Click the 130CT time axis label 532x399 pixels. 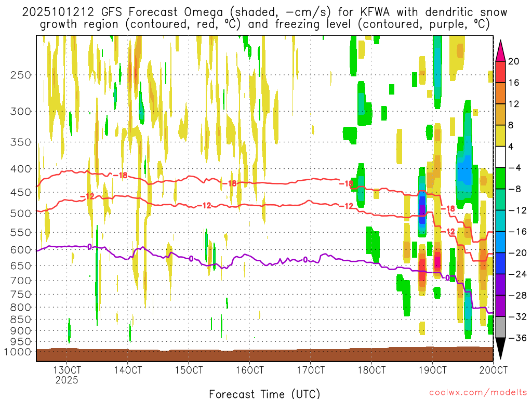click(67, 370)
